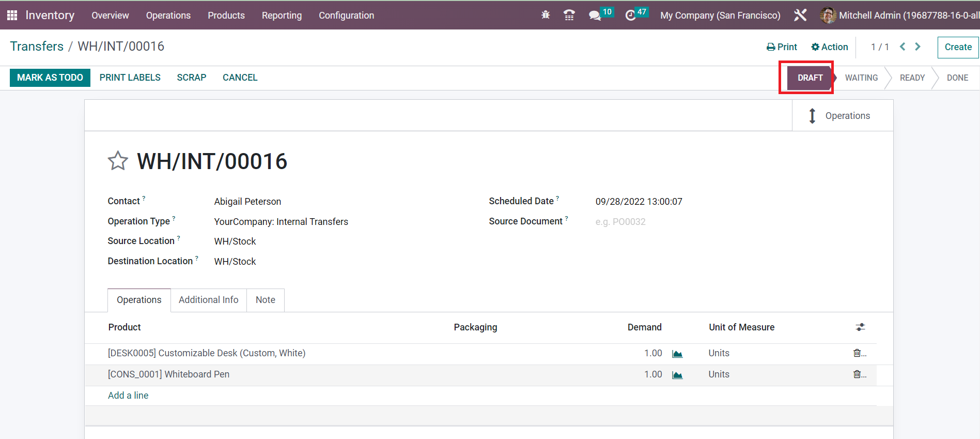Switch to the Additional Info tab

pos(208,300)
